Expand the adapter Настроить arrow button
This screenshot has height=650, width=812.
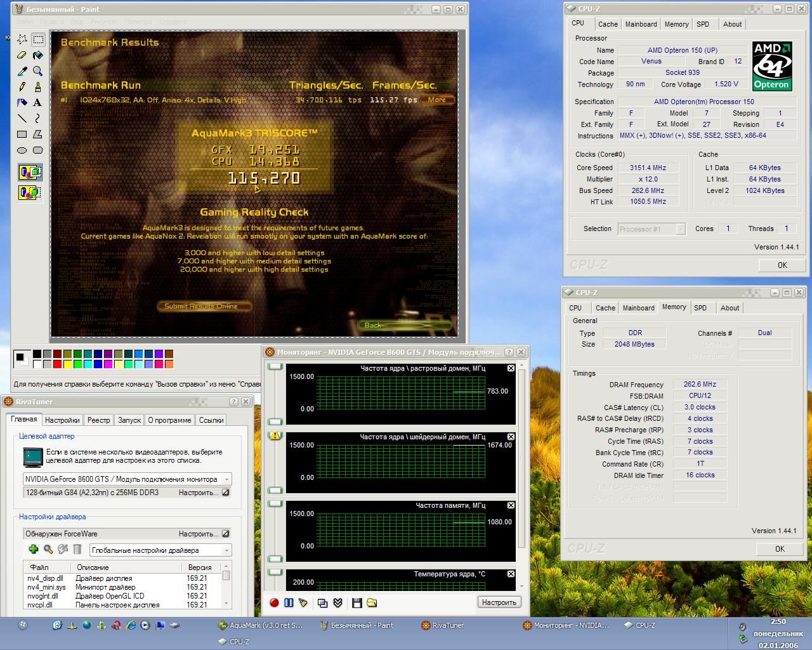click(x=225, y=493)
